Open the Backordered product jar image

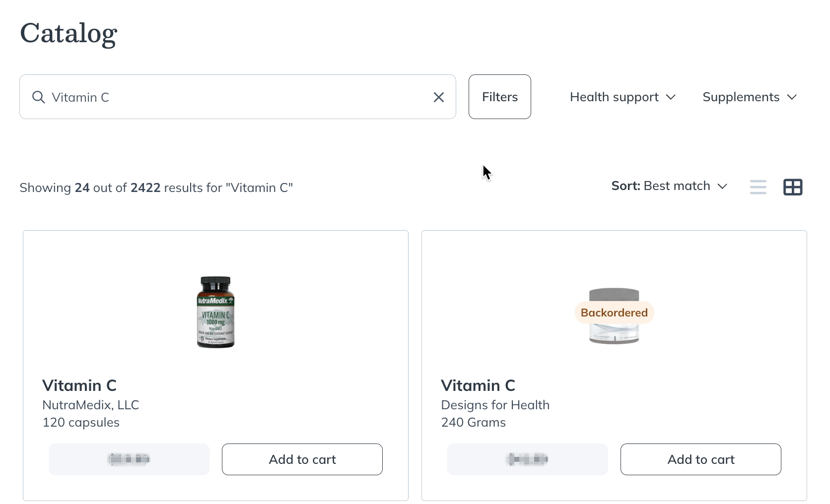tap(614, 315)
